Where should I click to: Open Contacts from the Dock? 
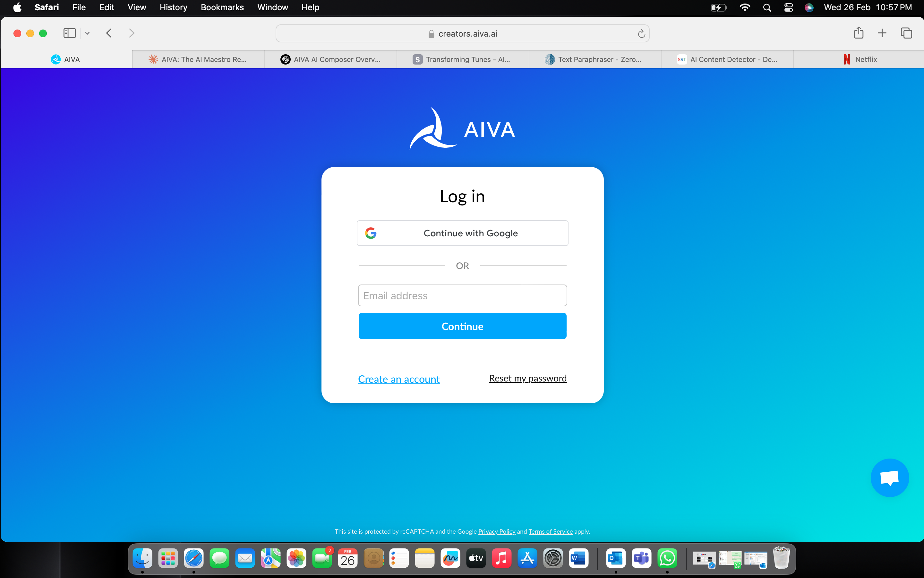point(373,558)
